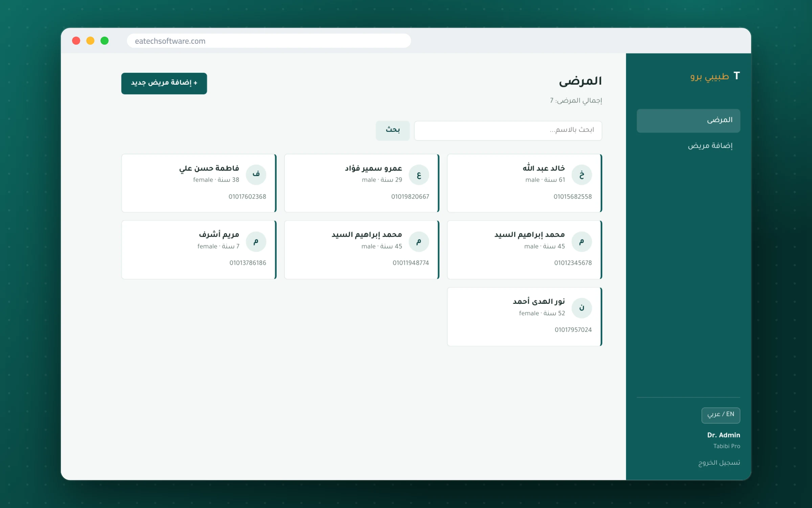Viewport: 812px width, 508px height.
Task: Click the yellow minimize window button
Action: coord(90,41)
